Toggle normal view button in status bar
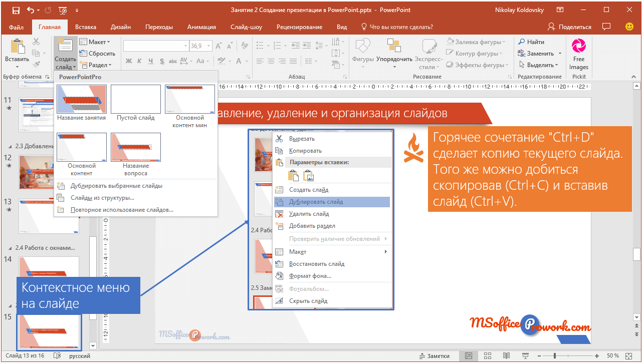Screen dimensions: 644x364 (x=469, y=356)
